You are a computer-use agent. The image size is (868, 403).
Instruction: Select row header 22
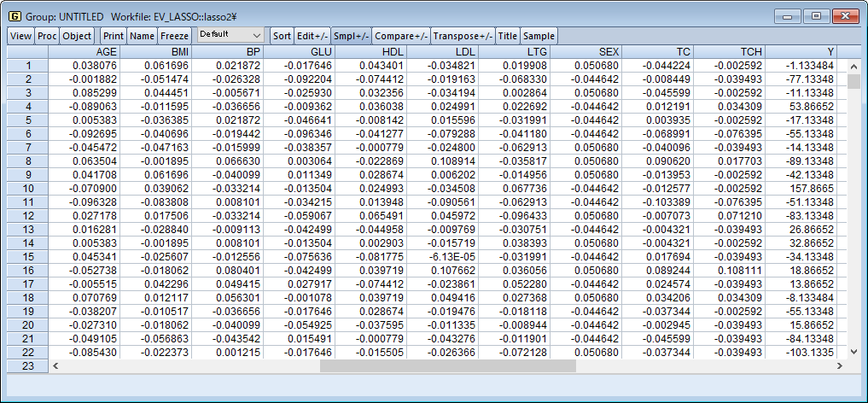(28, 352)
